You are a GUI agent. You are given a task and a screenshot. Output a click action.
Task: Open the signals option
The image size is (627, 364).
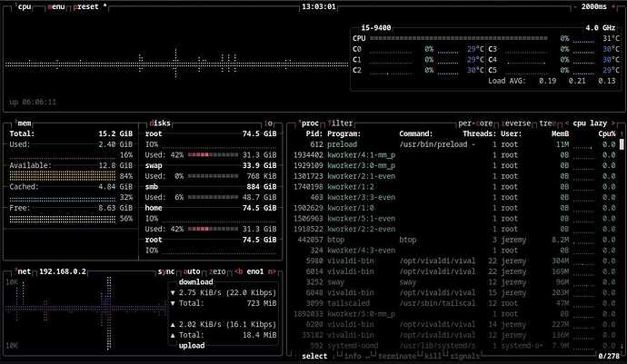pos(464,356)
